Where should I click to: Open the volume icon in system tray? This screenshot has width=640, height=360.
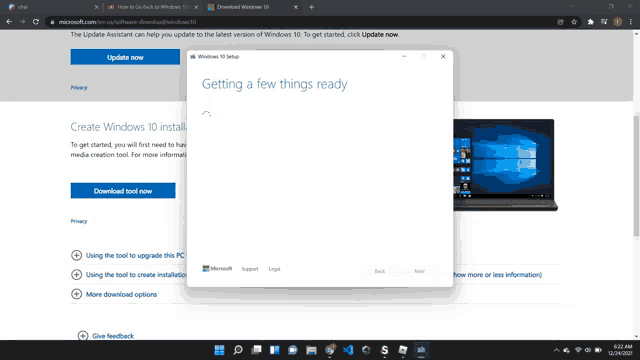(x=588, y=350)
